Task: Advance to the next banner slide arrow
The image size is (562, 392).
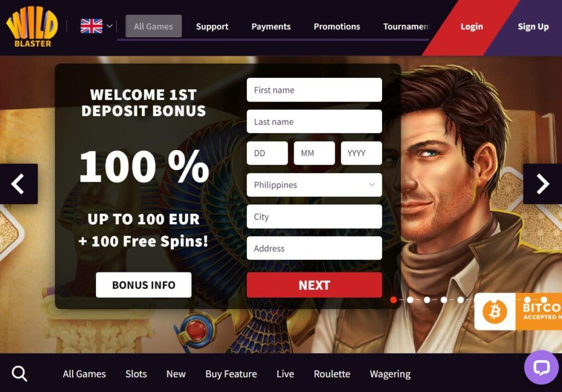Action: tap(543, 184)
